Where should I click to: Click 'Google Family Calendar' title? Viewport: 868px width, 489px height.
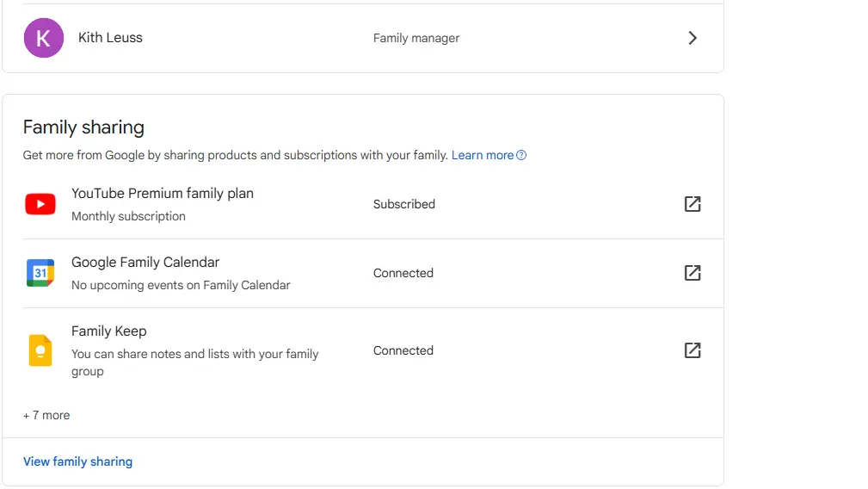[145, 262]
